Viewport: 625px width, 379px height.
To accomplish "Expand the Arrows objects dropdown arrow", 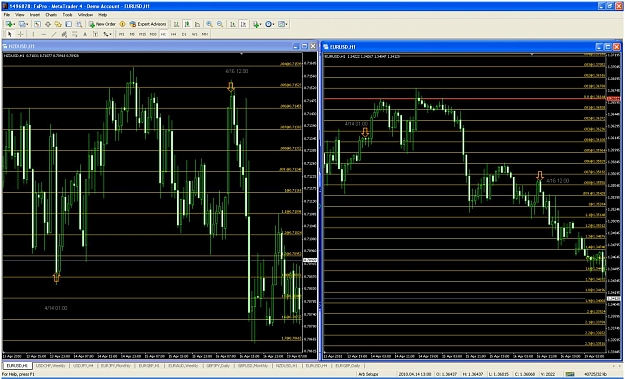I will 110,35.
